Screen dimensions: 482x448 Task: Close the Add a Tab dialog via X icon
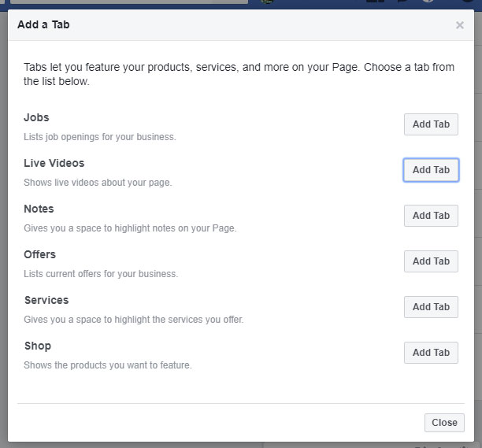point(460,25)
